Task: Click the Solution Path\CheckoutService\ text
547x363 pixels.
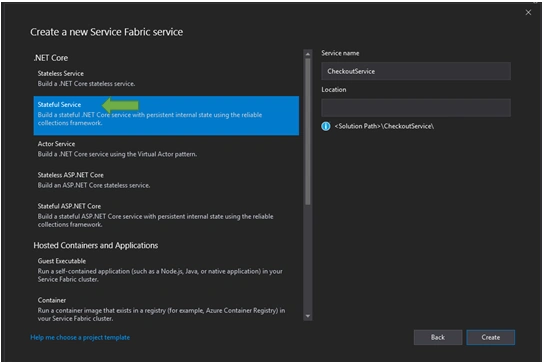Action: point(384,126)
